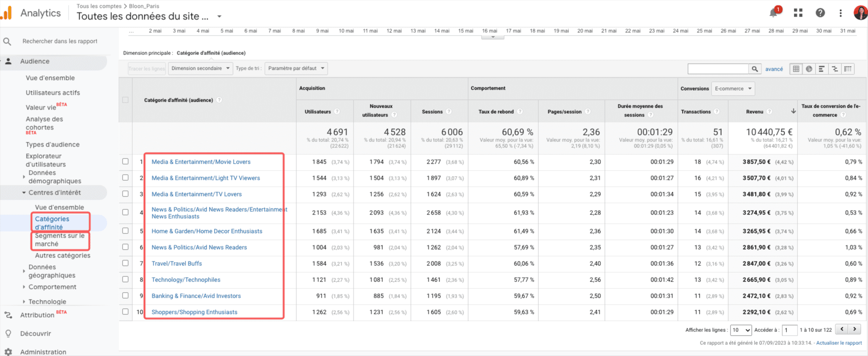Open Utilisateurs actifs report
868x356 pixels.
tap(53, 93)
